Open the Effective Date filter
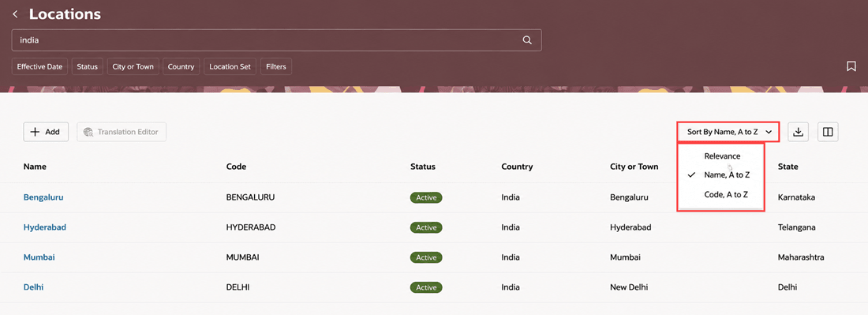Screen dimensions: 868x315 coord(40,66)
